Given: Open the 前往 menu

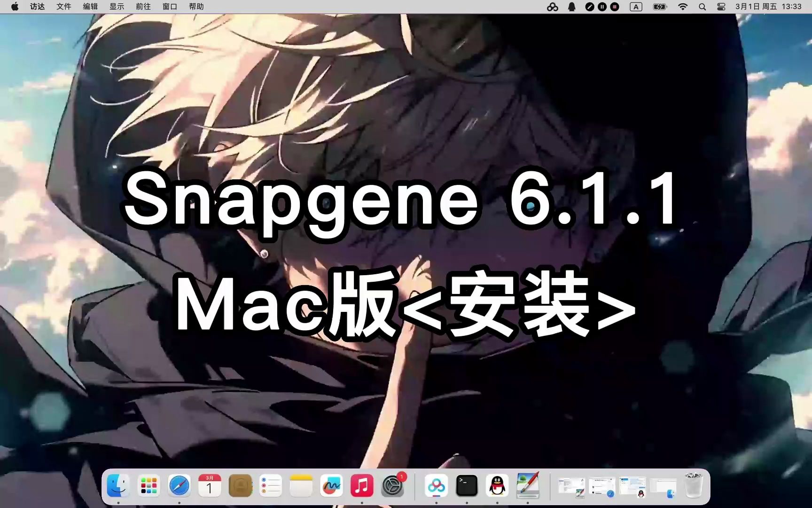Looking at the screenshot, I should (x=143, y=7).
